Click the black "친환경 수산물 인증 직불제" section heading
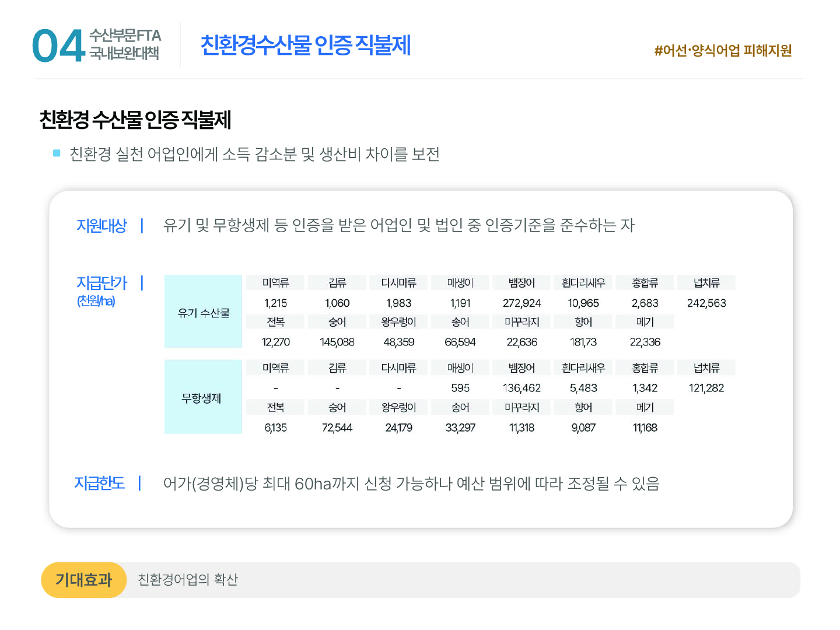 click(135, 120)
